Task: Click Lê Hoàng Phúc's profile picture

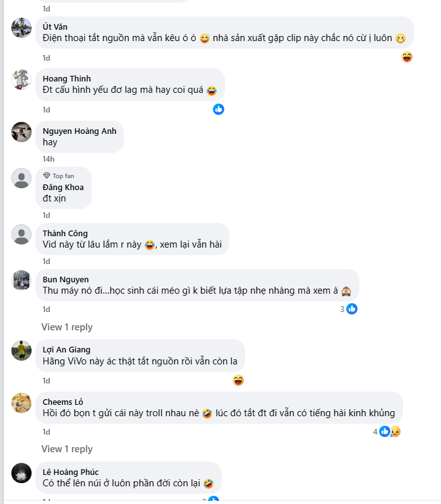Action: click(21, 473)
